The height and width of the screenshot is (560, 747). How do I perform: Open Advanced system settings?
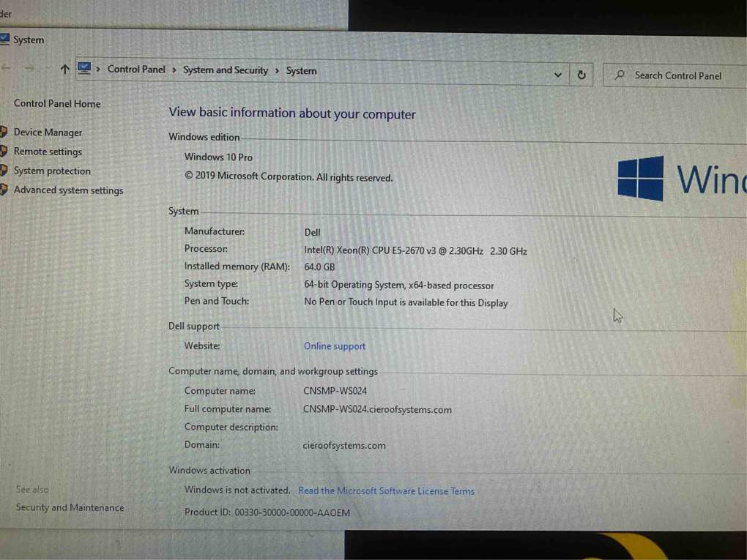[x=68, y=190]
